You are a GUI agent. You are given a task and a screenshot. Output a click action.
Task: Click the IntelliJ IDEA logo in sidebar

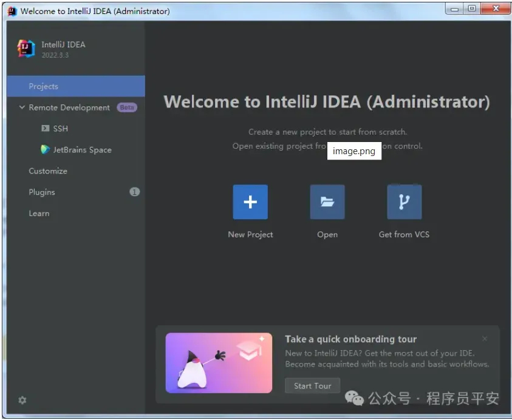[x=26, y=49]
